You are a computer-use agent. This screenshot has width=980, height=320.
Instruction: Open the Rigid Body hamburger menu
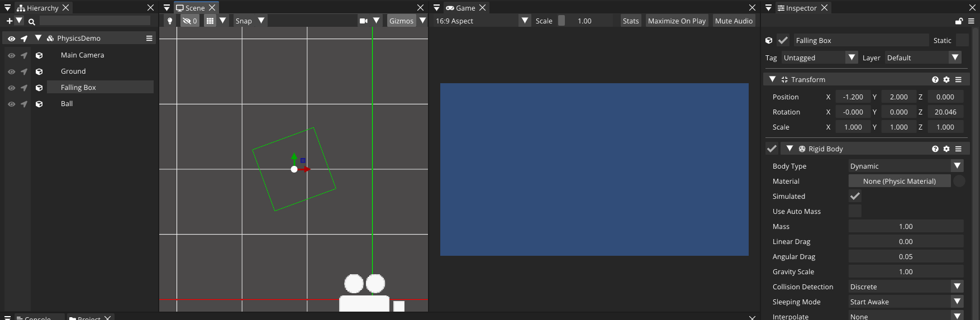(x=958, y=149)
